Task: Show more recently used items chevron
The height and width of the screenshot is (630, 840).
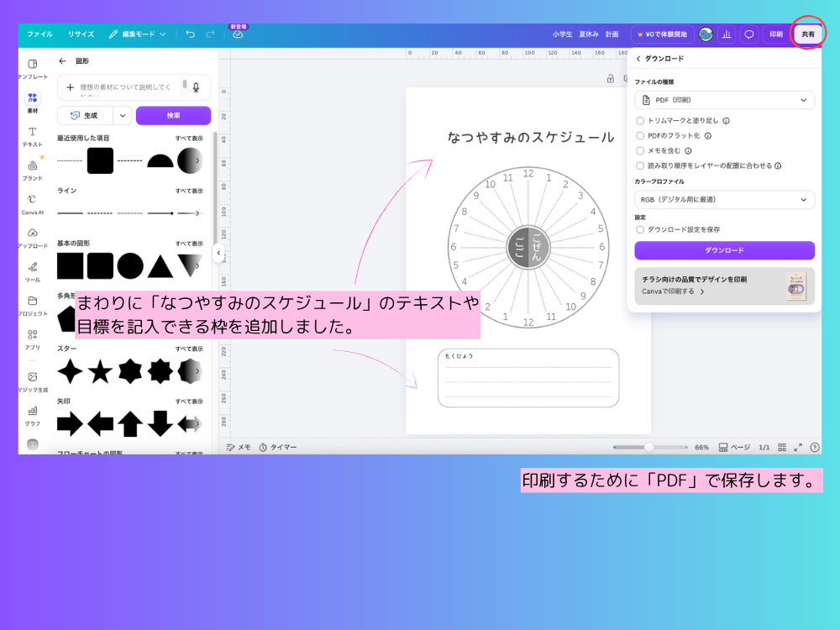Action: [197, 160]
